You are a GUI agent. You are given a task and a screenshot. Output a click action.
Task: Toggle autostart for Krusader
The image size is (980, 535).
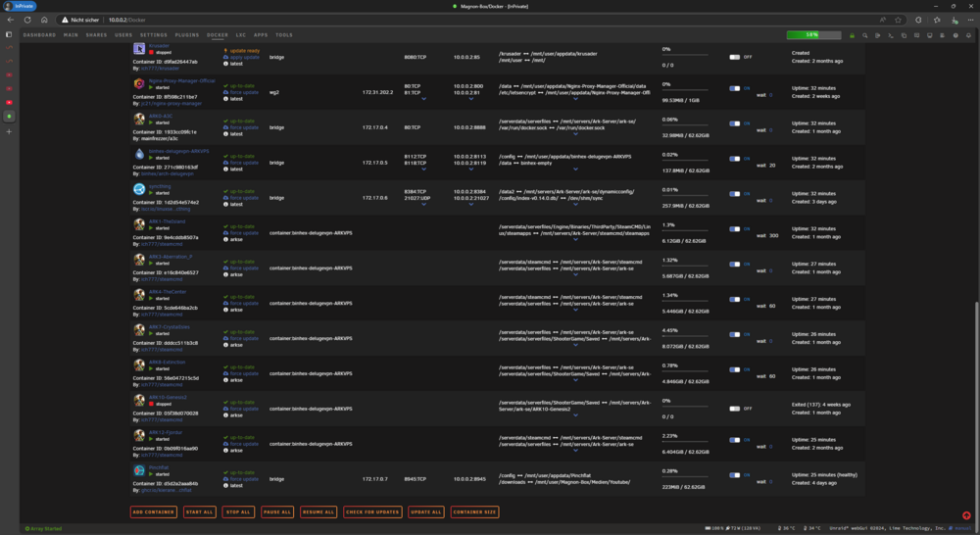[x=734, y=57]
